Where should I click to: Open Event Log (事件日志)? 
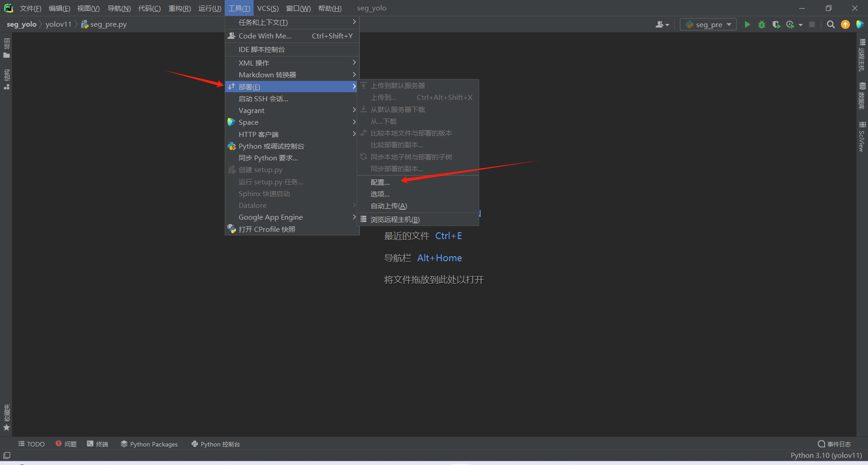click(x=835, y=444)
